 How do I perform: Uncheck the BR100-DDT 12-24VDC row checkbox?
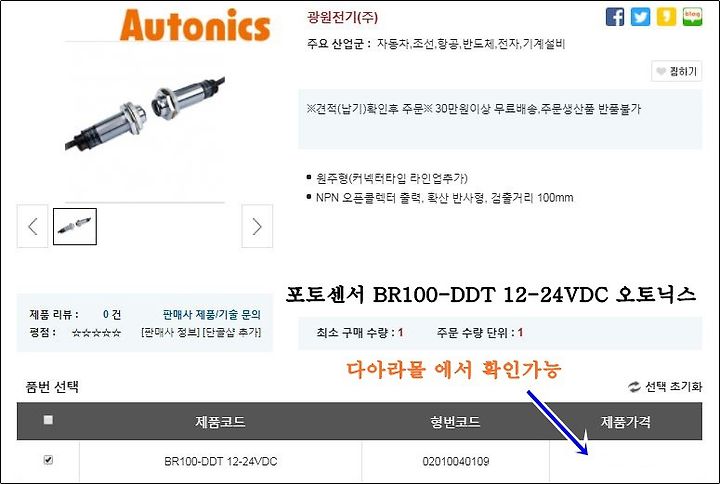click(x=48, y=460)
